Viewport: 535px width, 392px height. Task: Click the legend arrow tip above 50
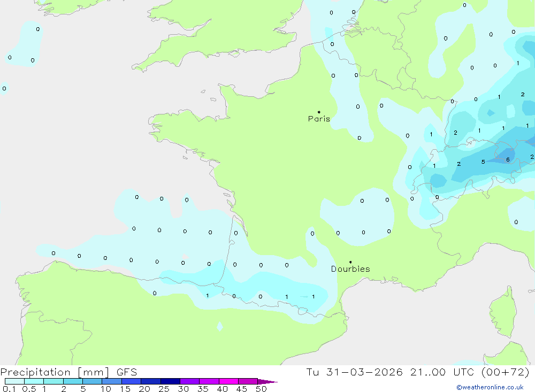268,381
